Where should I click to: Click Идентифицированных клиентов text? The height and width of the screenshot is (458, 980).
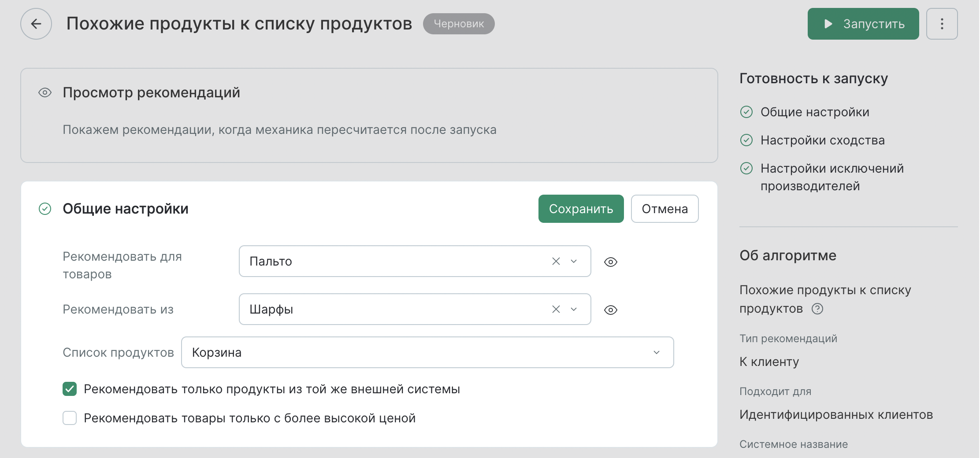836,414
